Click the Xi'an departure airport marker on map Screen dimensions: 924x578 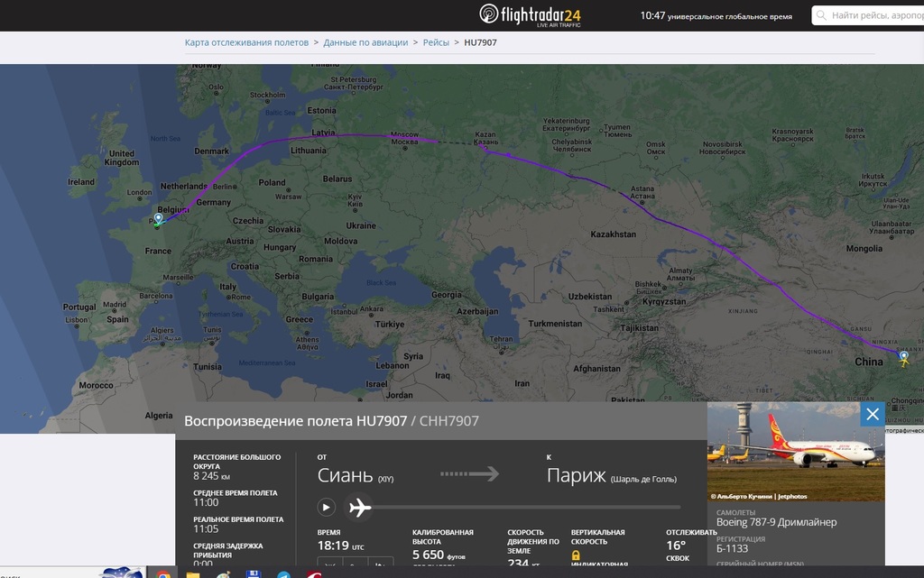pos(903,357)
